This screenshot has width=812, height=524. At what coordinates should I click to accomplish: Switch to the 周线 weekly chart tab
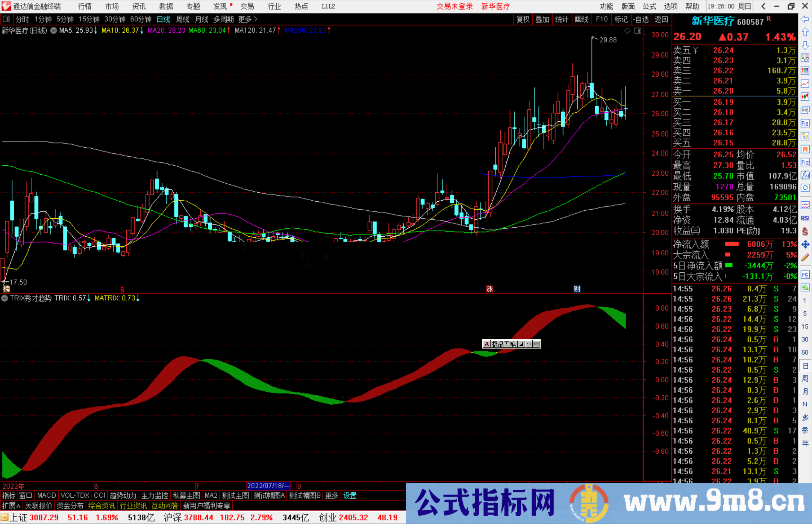coord(183,19)
